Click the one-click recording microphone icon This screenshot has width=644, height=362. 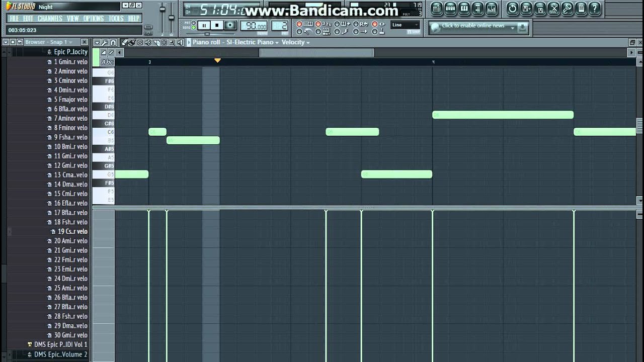pyautogui.click(x=568, y=9)
